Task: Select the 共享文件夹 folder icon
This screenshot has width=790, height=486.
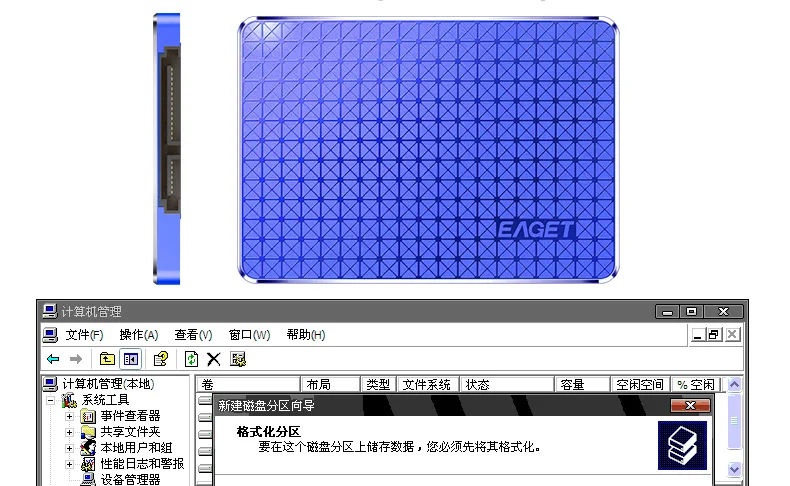Action: point(88,432)
